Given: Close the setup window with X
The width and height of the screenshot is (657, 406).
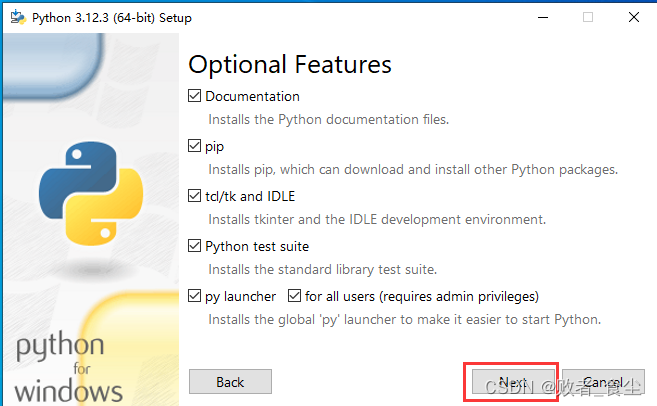Looking at the screenshot, I should click(x=634, y=17).
